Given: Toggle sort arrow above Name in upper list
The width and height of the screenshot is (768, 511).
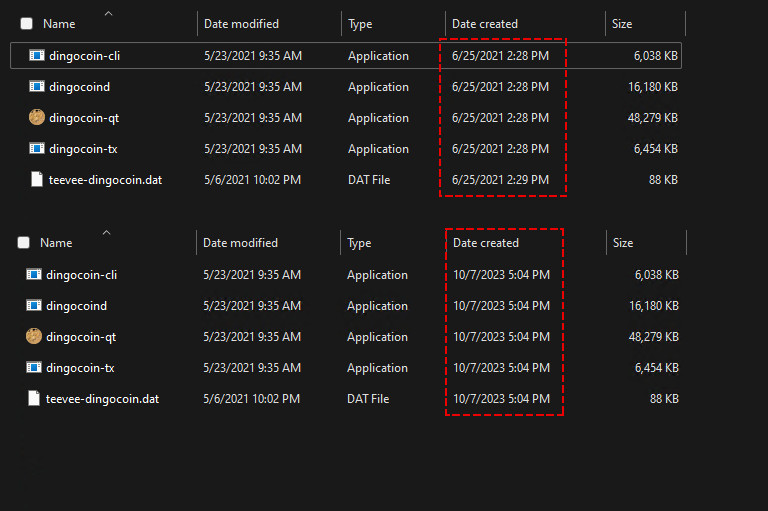Looking at the screenshot, I should tap(109, 14).
